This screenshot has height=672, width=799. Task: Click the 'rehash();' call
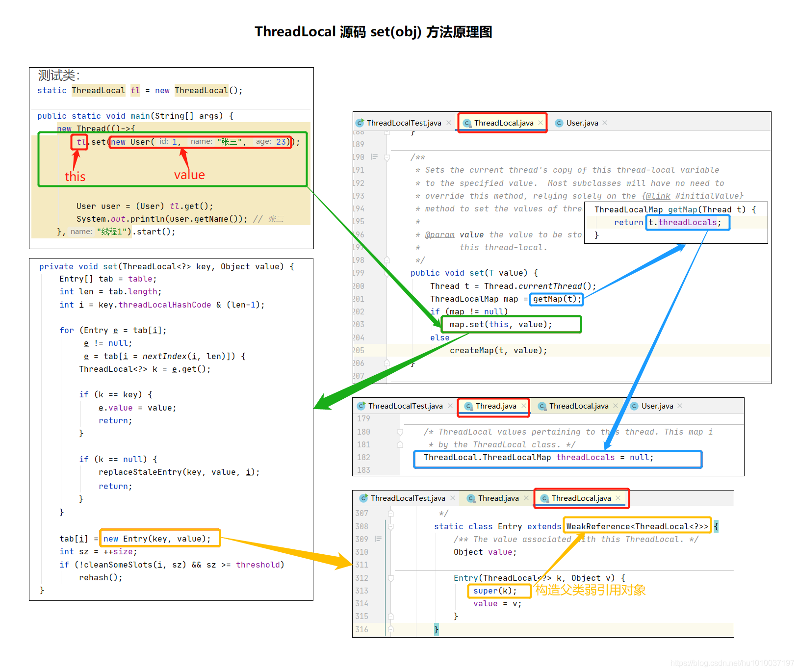coord(101,577)
